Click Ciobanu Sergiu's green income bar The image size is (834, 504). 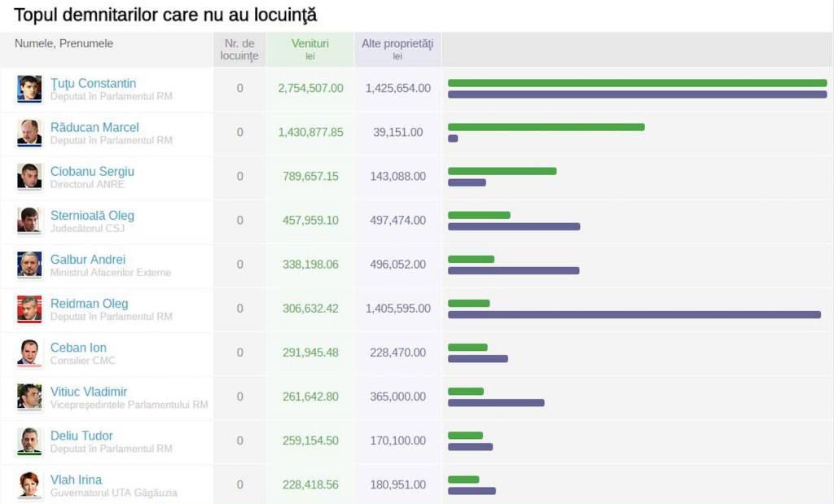pyautogui.click(x=502, y=171)
